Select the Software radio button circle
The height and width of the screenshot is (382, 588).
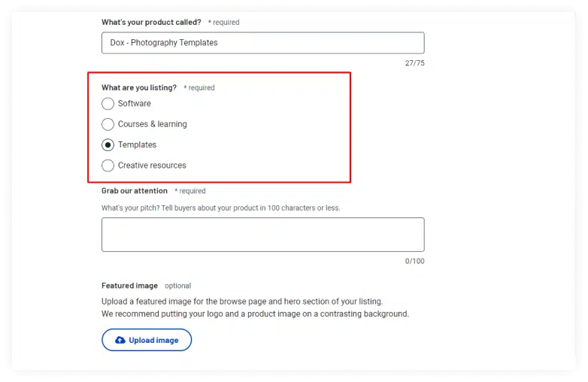[x=108, y=104]
